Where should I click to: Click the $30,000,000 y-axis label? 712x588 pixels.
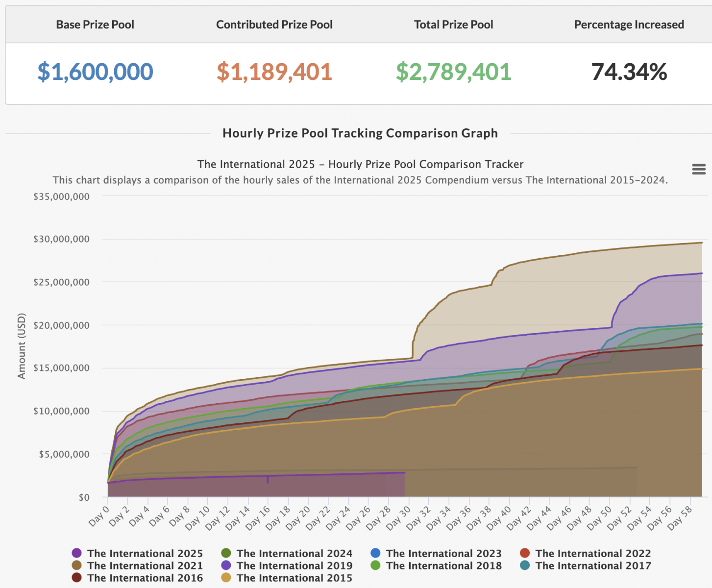click(x=62, y=239)
